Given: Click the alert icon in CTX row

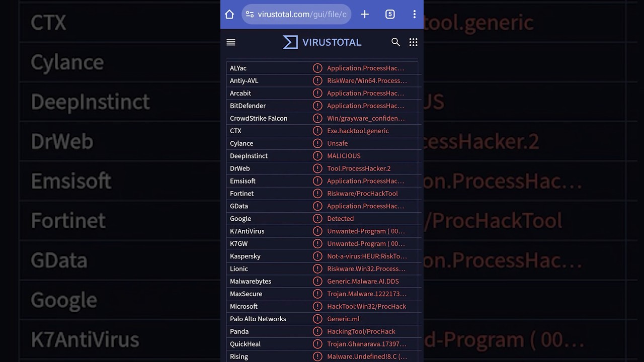Looking at the screenshot, I should 317,131.
